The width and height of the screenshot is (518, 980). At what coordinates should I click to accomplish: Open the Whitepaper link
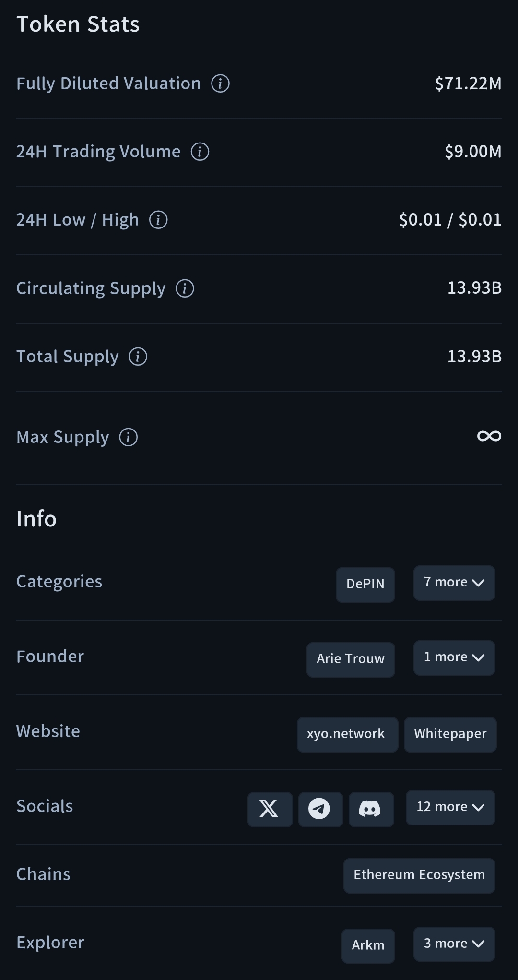point(450,734)
